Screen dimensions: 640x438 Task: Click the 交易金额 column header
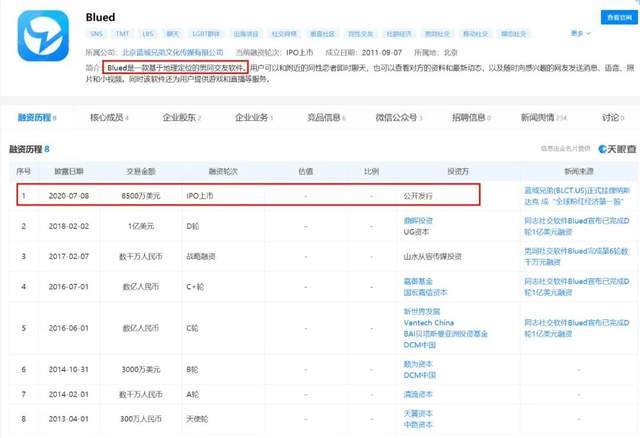141,171
